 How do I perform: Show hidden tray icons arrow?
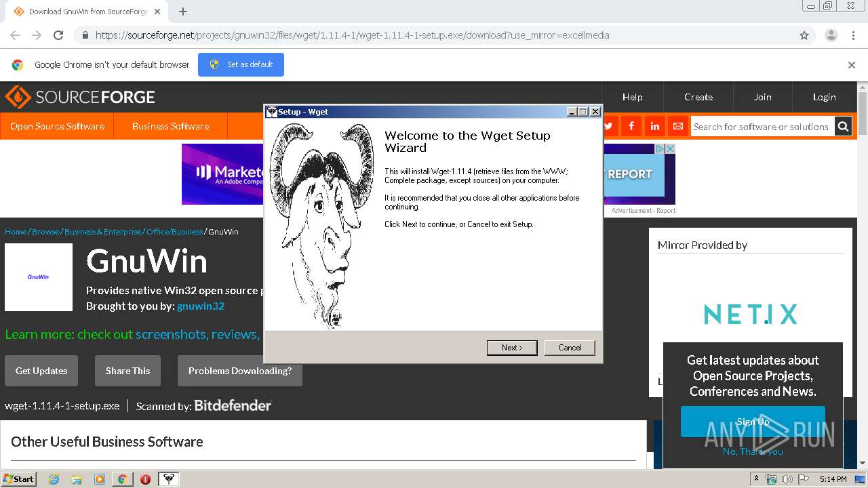point(757,479)
